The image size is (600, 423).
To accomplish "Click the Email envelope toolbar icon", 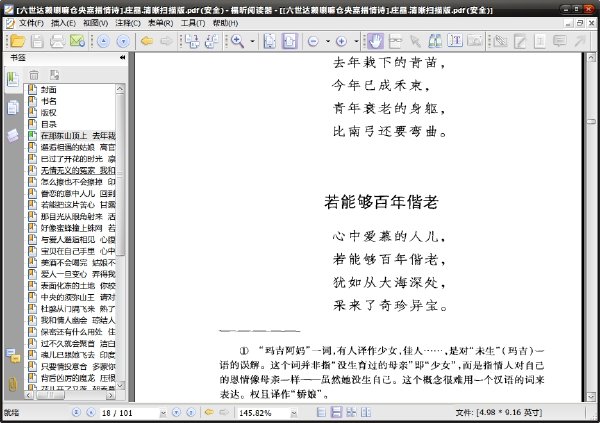I will click(77, 41).
